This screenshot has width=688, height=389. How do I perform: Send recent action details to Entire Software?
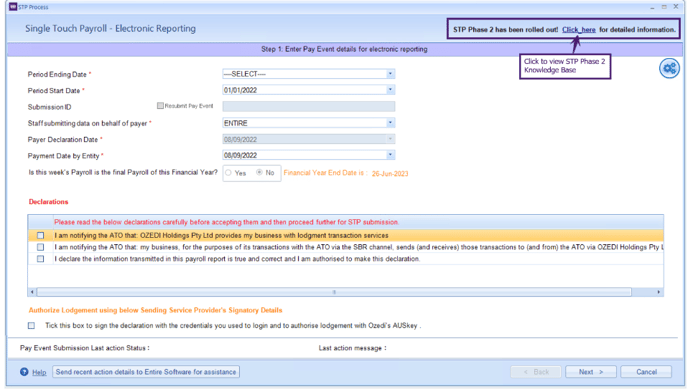[146, 372]
